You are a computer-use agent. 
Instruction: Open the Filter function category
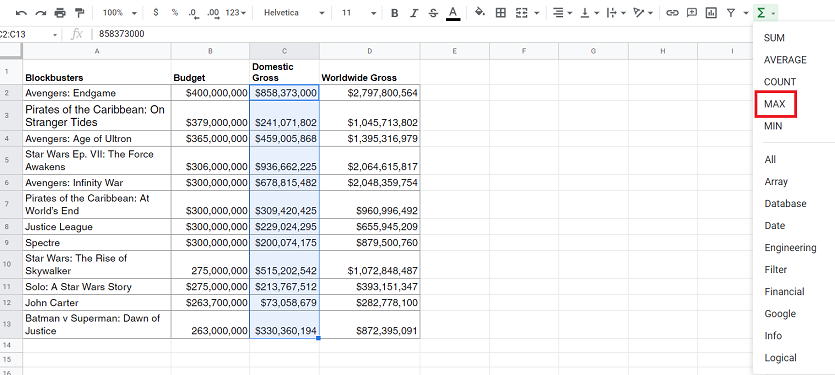point(775,270)
